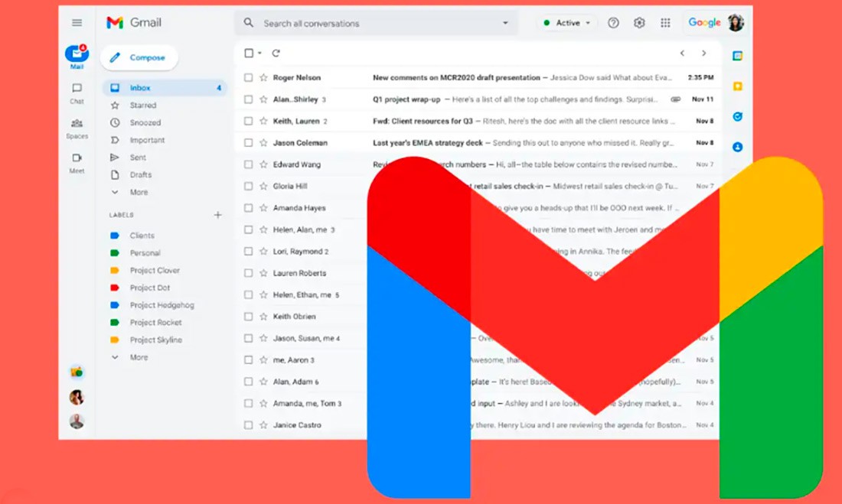Check the box for Jason Coleman email
The image size is (842, 504).
pyautogui.click(x=248, y=143)
